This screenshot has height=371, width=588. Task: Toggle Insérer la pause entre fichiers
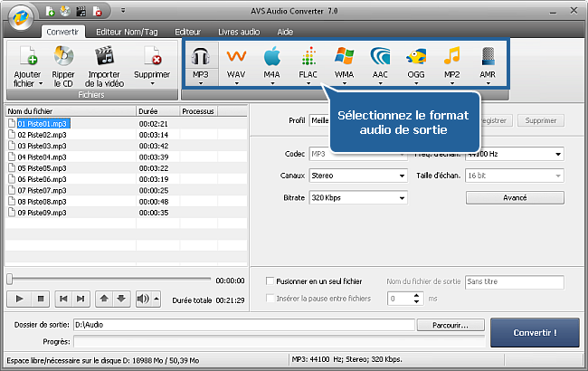point(270,298)
